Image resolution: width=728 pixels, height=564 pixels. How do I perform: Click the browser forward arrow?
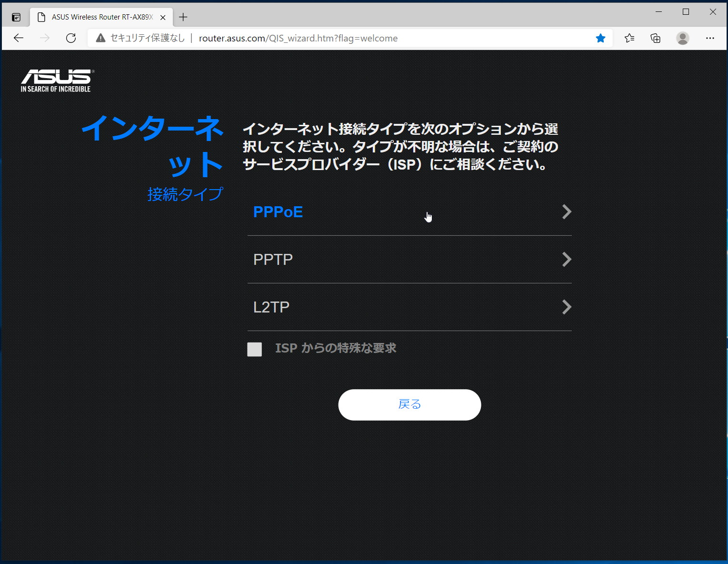[x=45, y=38]
